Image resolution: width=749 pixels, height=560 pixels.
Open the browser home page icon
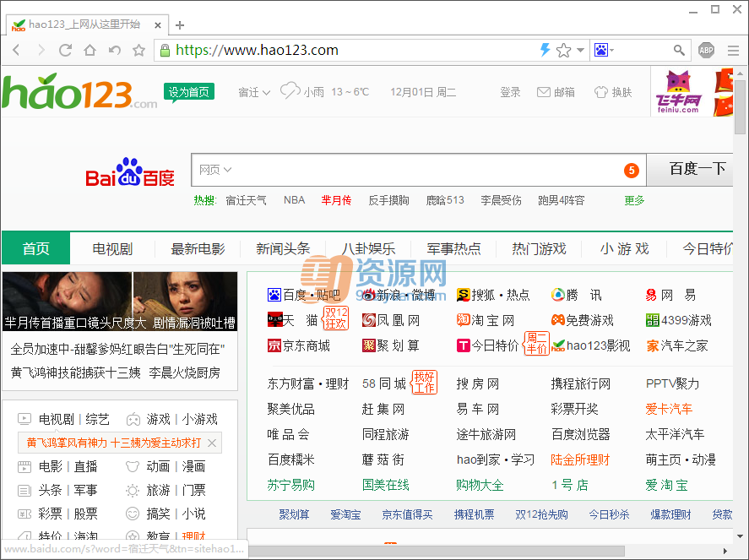tap(90, 50)
